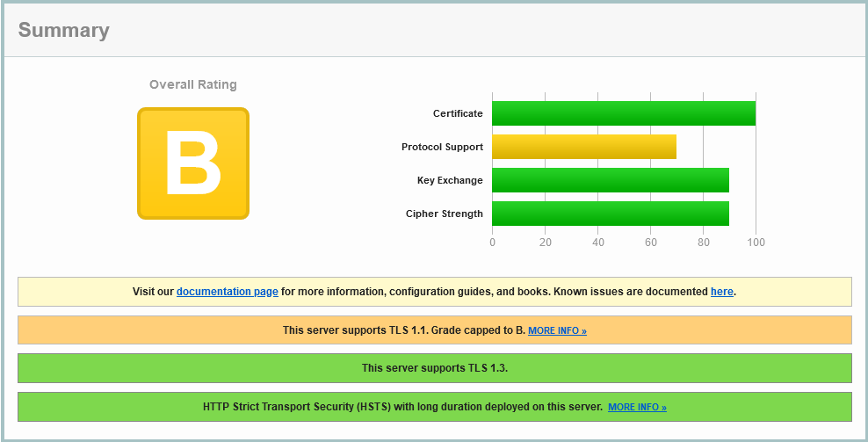Open MORE INFO about TLS 1.1 cap
The image size is (868, 442).
(x=558, y=330)
